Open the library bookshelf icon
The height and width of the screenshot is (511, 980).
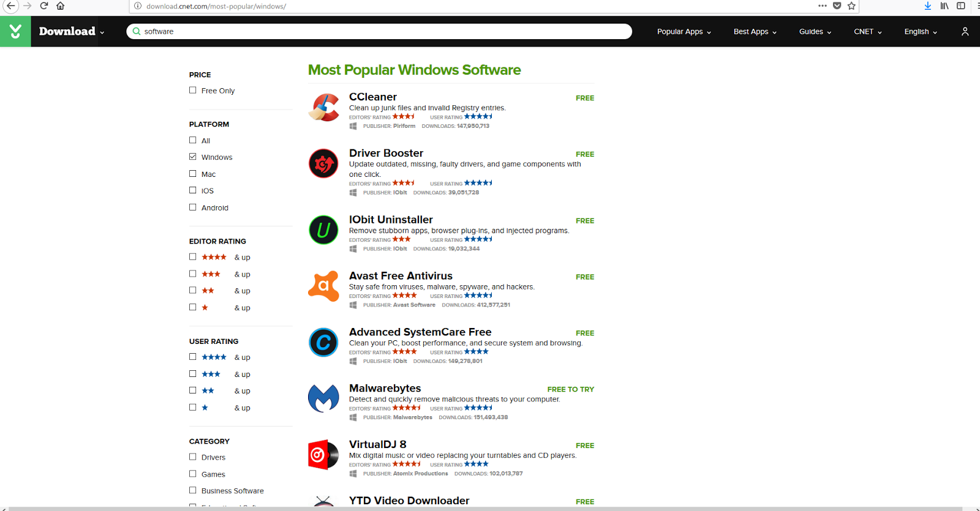(944, 6)
